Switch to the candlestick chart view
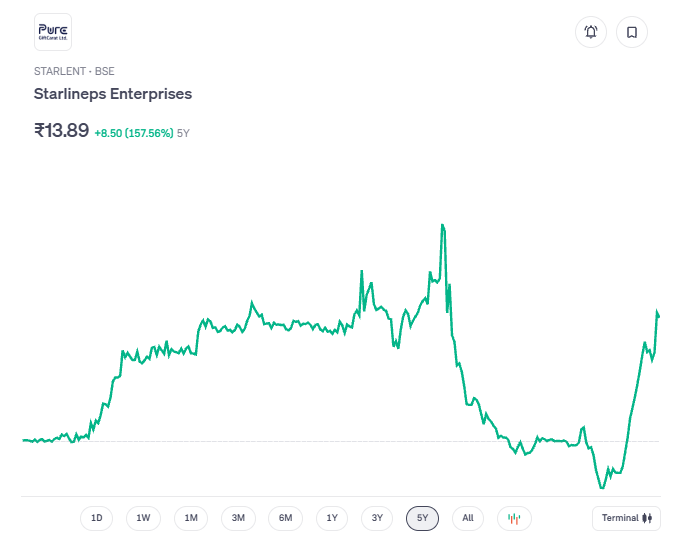The image size is (678, 537). tap(514, 518)
